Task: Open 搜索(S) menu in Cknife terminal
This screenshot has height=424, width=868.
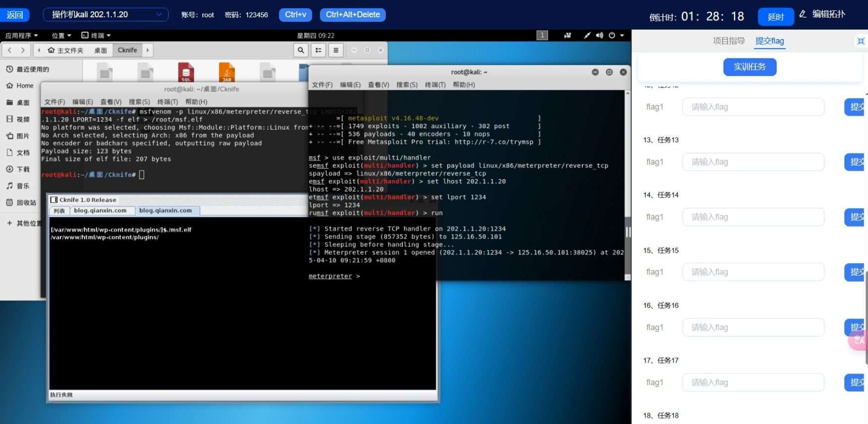Action: point(139,102)
